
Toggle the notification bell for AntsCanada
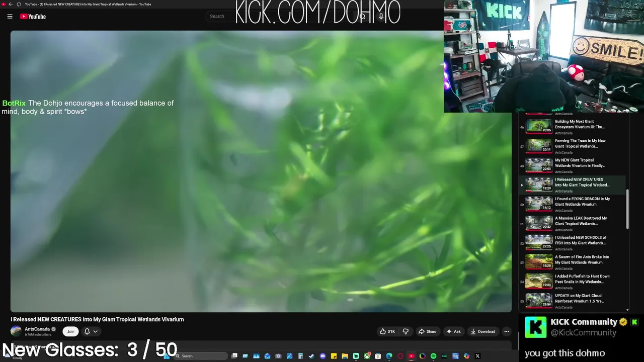tap(87, 331)
